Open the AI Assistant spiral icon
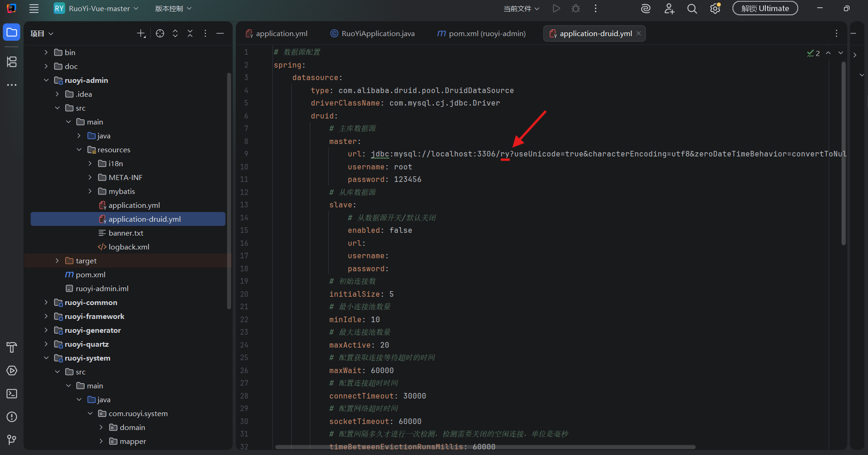 pos(646,8)
